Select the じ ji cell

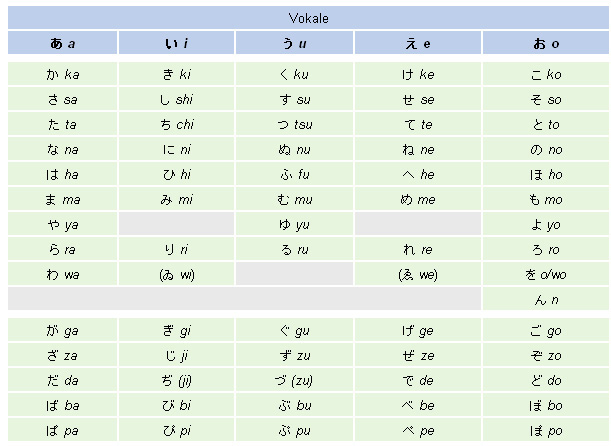(176, 356)
